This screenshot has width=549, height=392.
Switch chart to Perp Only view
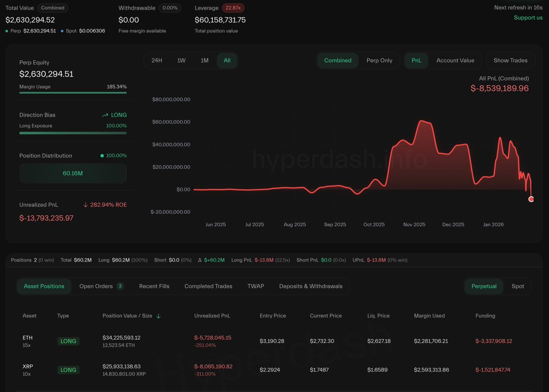coord(379,60)
